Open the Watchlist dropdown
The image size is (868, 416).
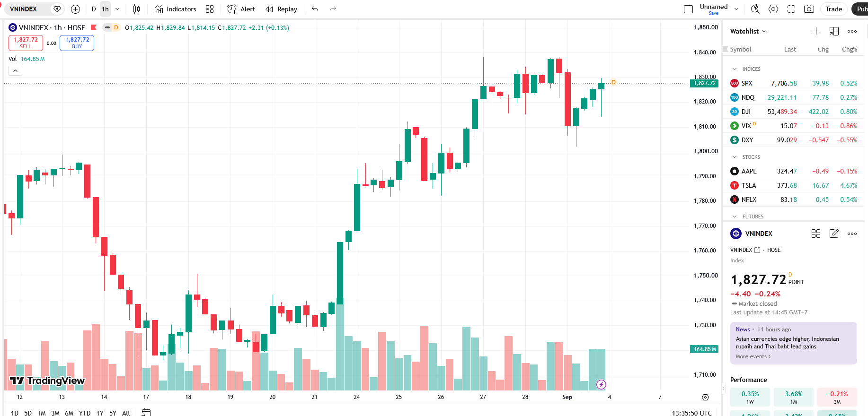(748, 31)
